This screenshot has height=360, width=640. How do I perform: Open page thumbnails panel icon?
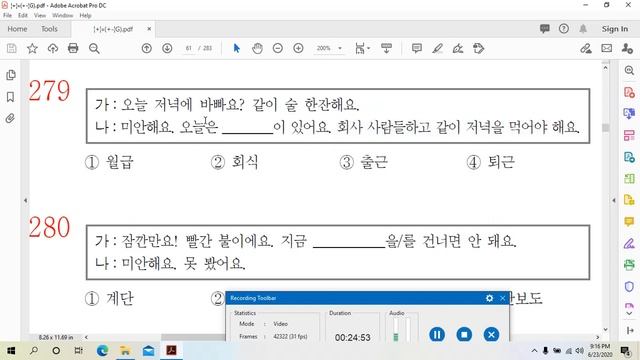click(11, 75)
